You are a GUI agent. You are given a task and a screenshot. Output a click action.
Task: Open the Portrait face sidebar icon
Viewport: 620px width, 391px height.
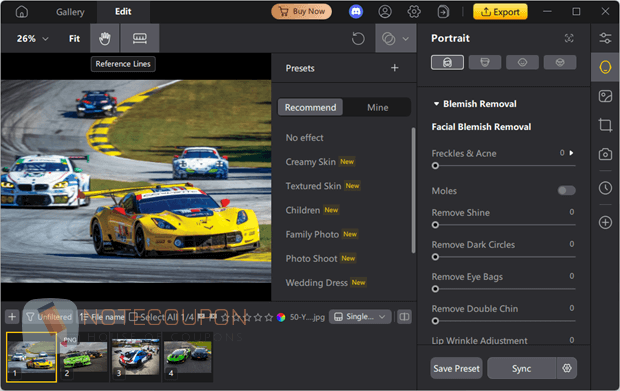click(x=605, y=67)
